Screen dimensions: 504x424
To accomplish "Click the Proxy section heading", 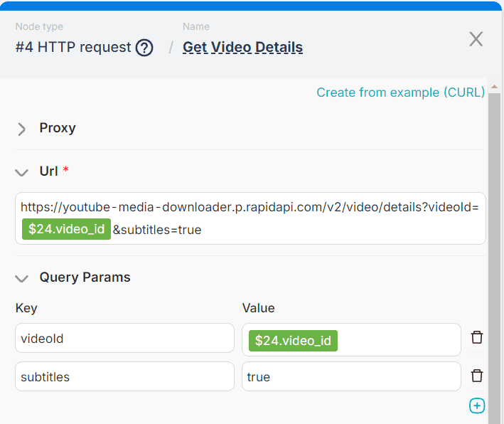I will [x=58, y=128].
